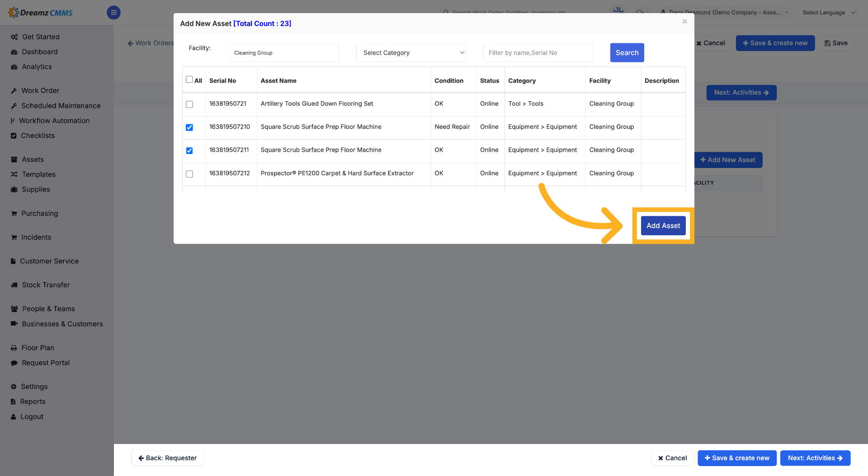Viewport: 868px width, 476px height.
Task: Open Purchasing in the sidebar
Action: coord(40,213)
